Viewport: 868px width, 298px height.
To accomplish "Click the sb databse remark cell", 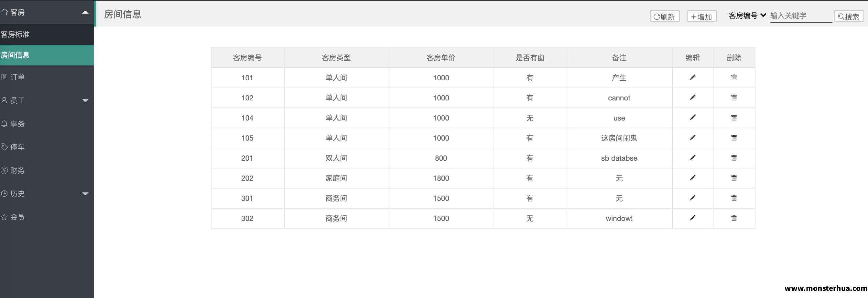I will point(619,158).
